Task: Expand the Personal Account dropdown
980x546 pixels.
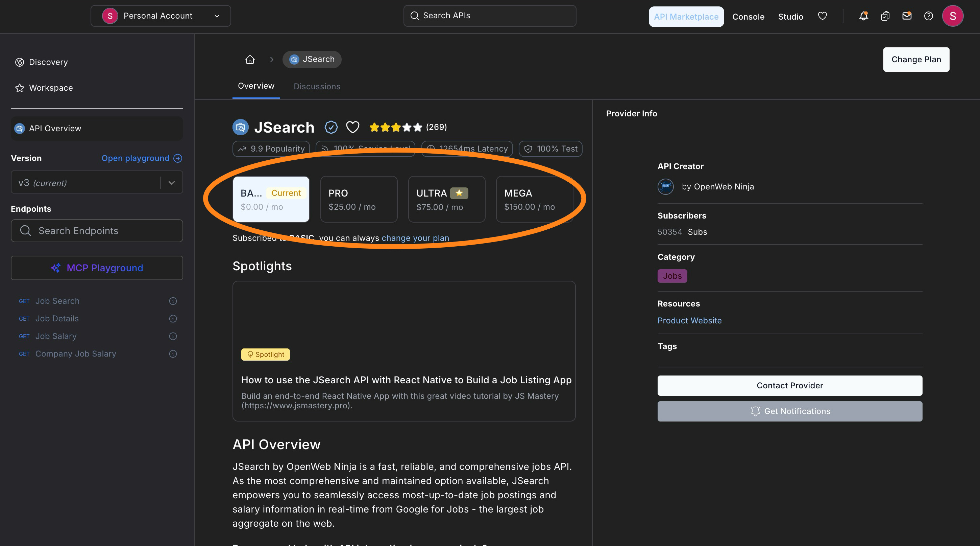Action: tap(161, 16)
